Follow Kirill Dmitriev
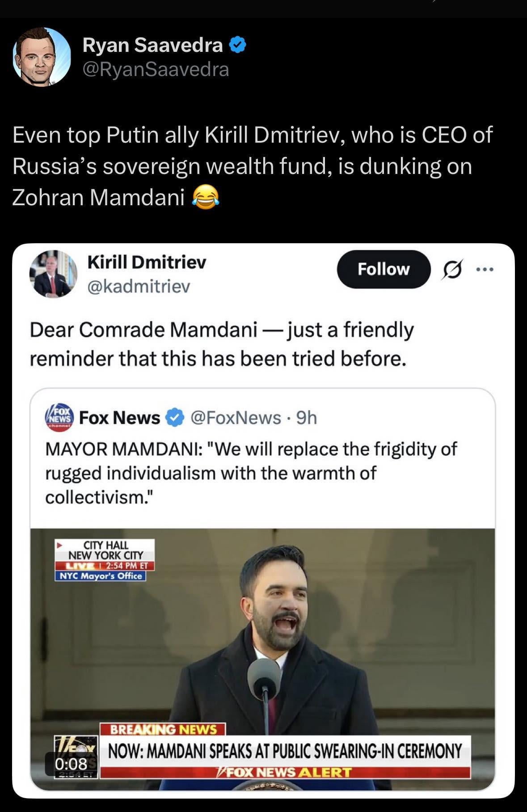 [383, 269]
